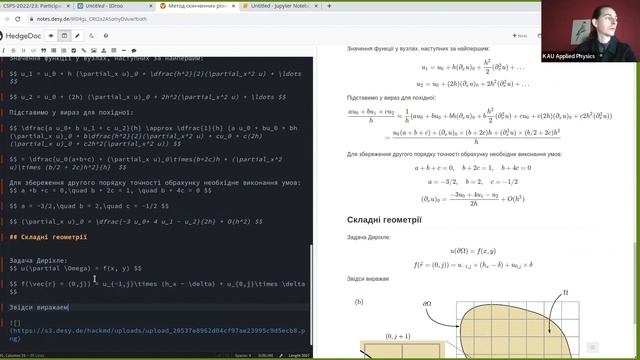
Task: Click the '## Складні геометрії' line in editor
Action: click(48, 237)
